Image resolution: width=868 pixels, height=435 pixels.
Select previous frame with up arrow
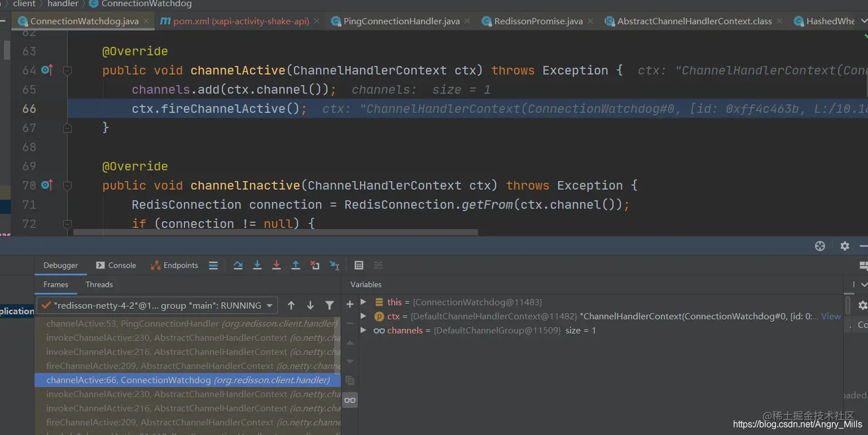click(291, 305)
